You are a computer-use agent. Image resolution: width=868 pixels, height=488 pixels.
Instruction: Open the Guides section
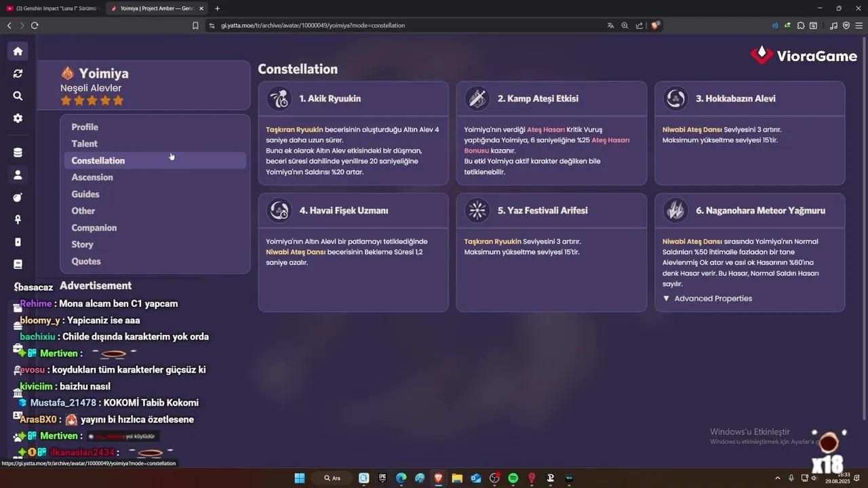[x=155, y=194]
